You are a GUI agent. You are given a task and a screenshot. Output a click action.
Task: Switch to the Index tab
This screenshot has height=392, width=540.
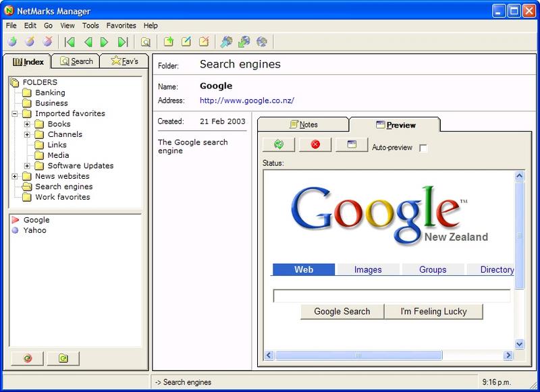[28, 61]
